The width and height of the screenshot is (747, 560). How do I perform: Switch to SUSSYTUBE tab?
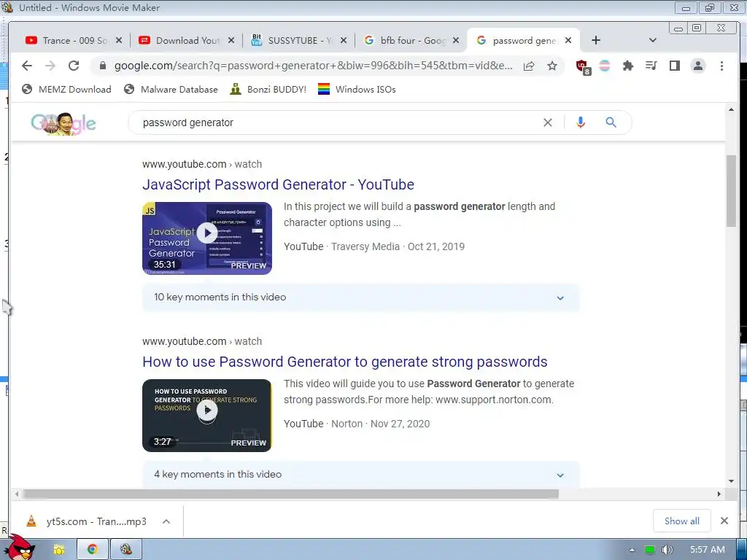[x=293, y=41]
